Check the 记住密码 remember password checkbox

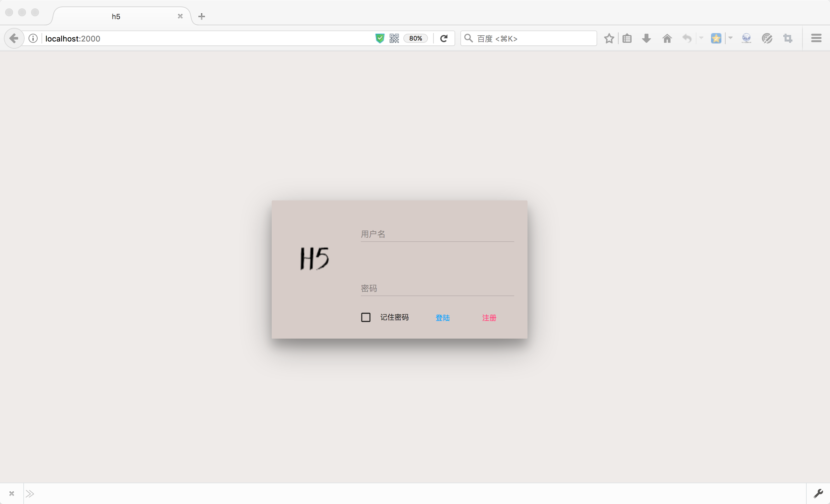point(365,318)
